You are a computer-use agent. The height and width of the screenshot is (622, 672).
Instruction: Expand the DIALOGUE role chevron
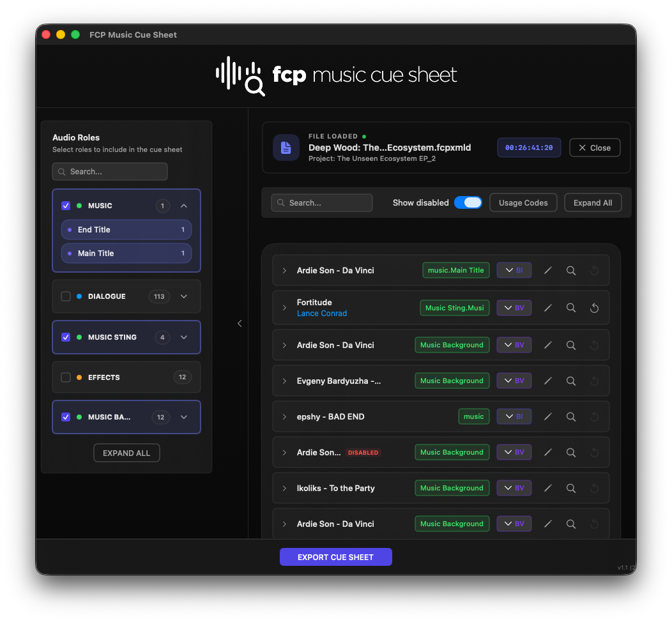coord(184,296)
